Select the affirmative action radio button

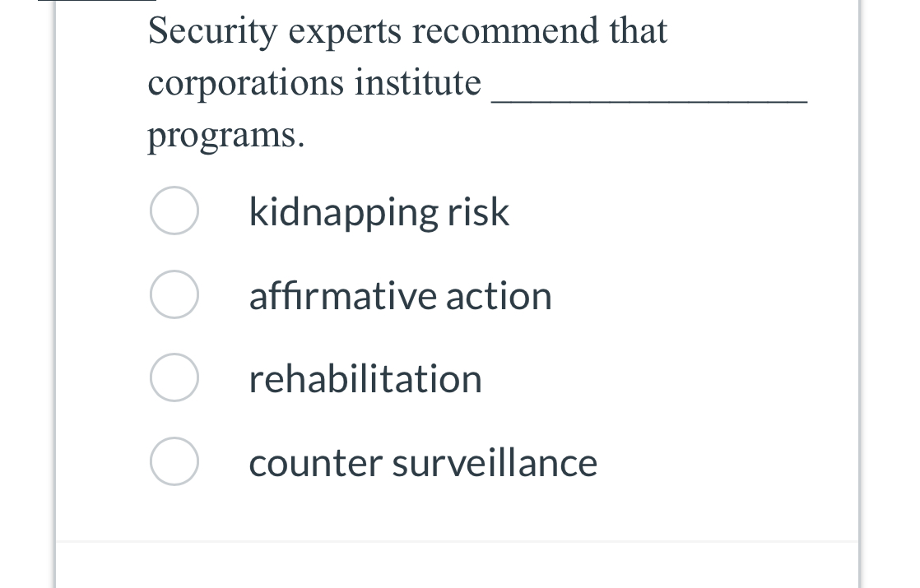pyautogui.click(x=174, y=294)
